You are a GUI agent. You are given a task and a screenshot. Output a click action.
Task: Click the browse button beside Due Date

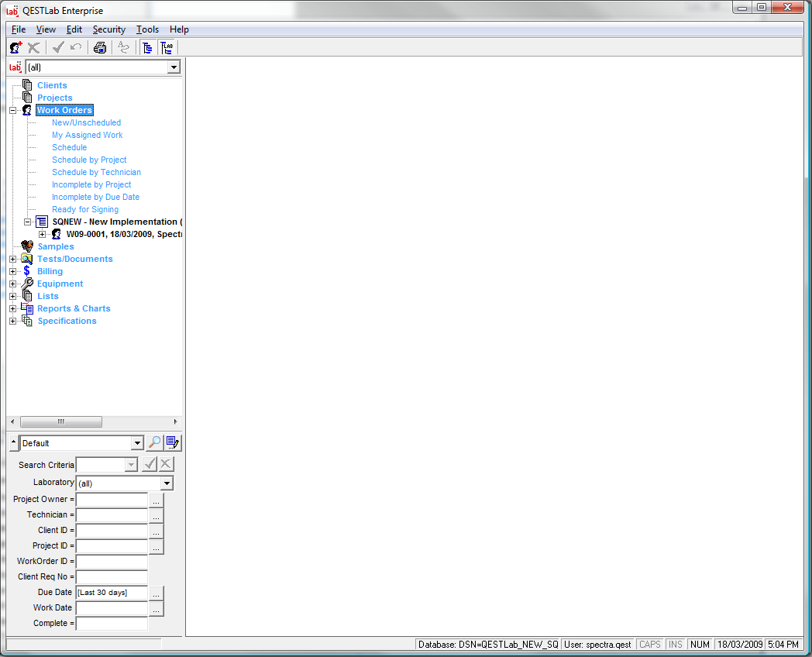[157, 593]
